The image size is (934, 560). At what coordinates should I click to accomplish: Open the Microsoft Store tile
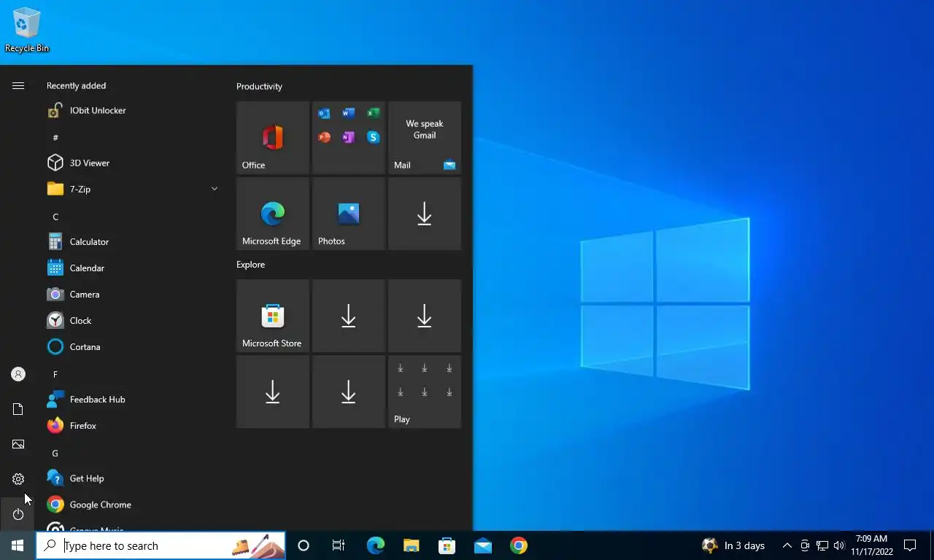(273, 316)
